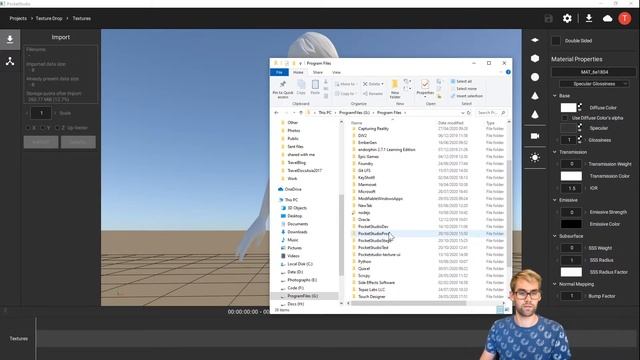Collapse the Normal Mapping section

[x=555, y=284]
